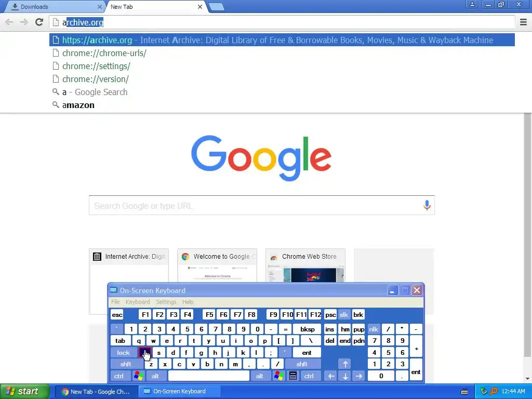This screenshot has width=532, height=399.
Task: Open the Keyboard menu in On-Screen Keyboard
Action: pyautogui.click(x=137, y=302)
